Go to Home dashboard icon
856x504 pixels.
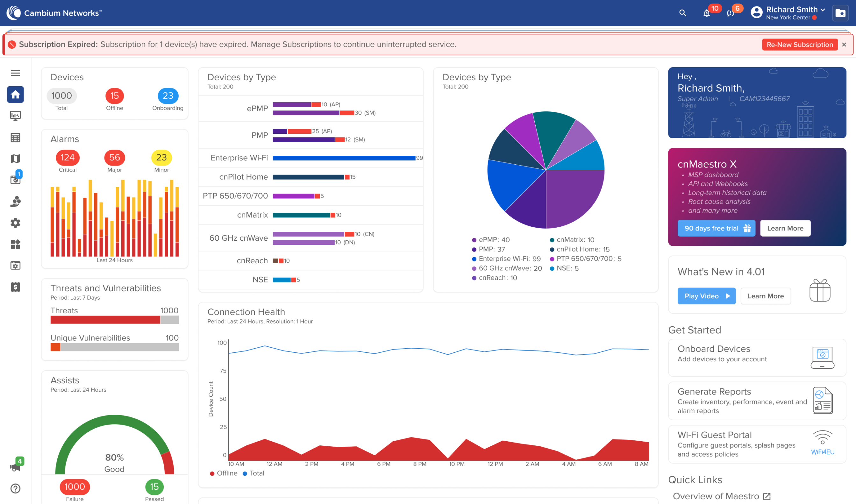click(x=15, y=95)
